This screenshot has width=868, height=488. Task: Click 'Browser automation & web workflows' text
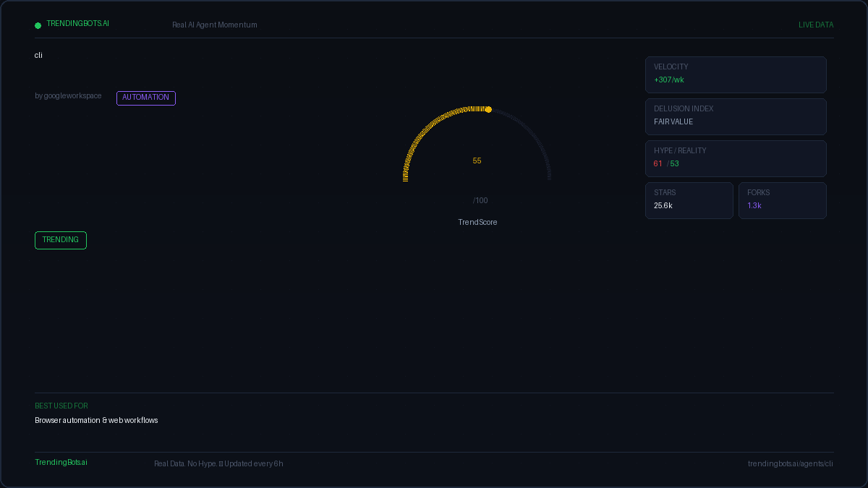(96, 421)
